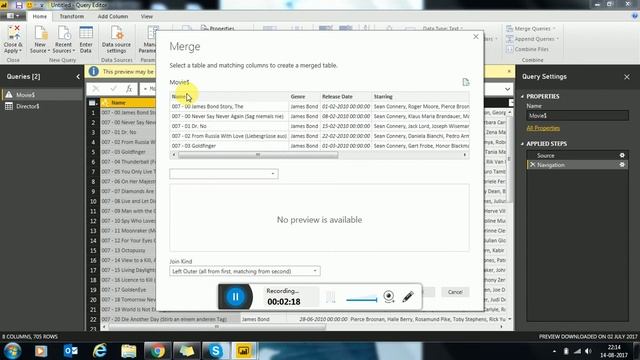This screenshot has height=360, width=640.
Task: Click the Power BI taskbar icon
Action: point(244,351)
